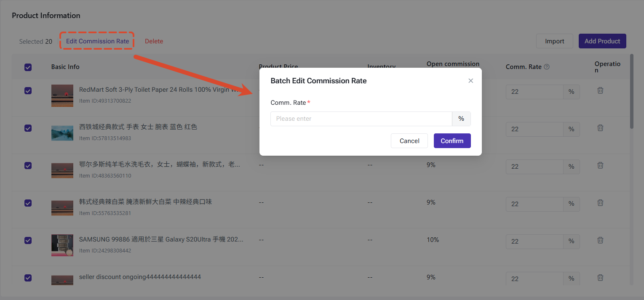Click the red Delete link

click(154, 41)
